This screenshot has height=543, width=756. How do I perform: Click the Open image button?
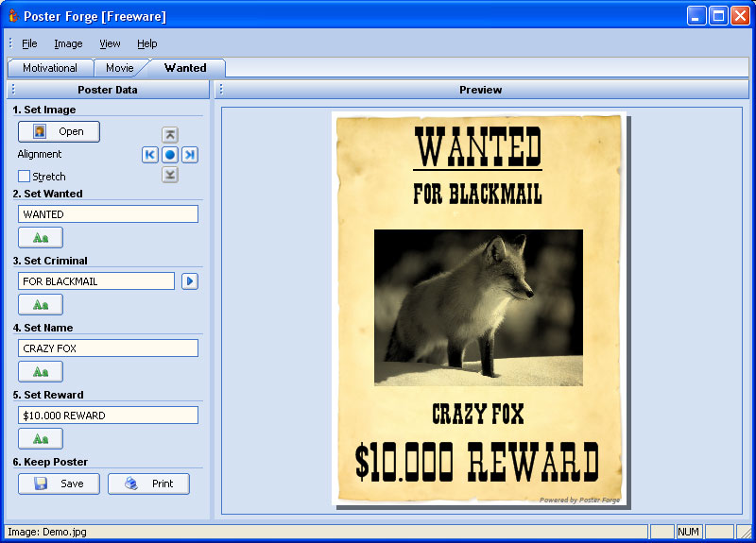[59, 131]
